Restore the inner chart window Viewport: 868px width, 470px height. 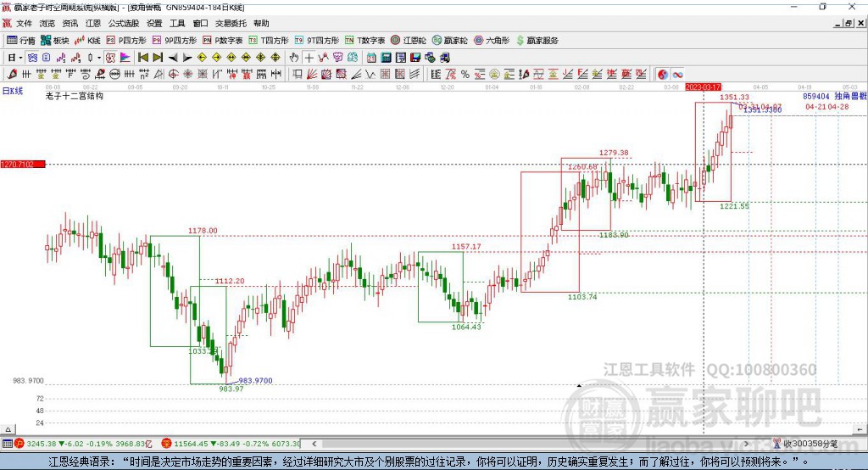[x=849, y=23]
